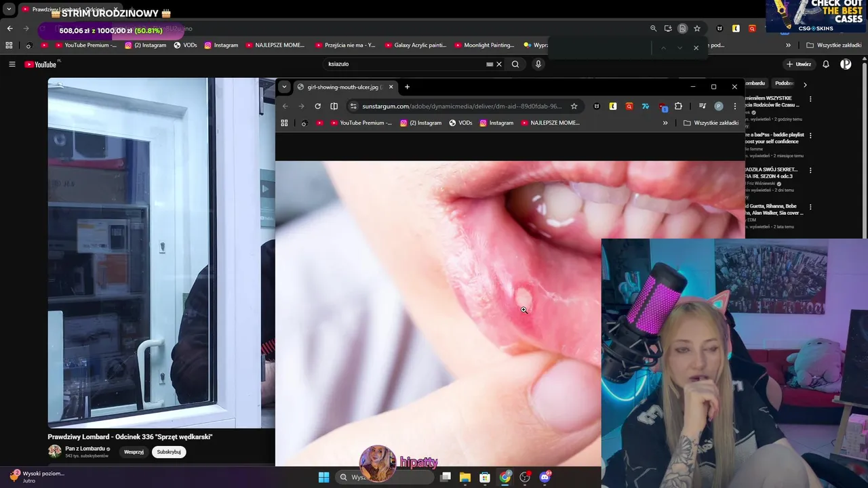The width and height of the screenshot is (868, 488).
Task: Open a new tab in front Chrome window
Action: coord(407,87)
